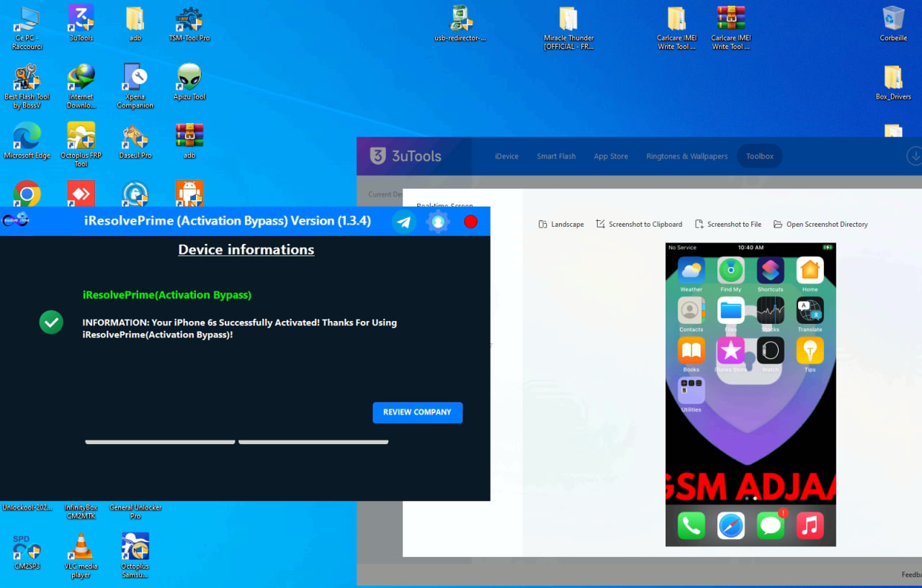
Task: Select VLC media player desktop icon
Action: point(81,556)
